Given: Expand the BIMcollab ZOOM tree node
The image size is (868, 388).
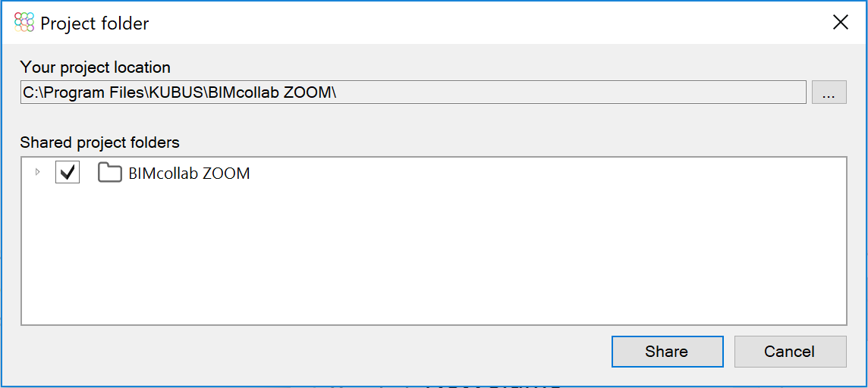Looking at the screenshot, I should 38,173.
